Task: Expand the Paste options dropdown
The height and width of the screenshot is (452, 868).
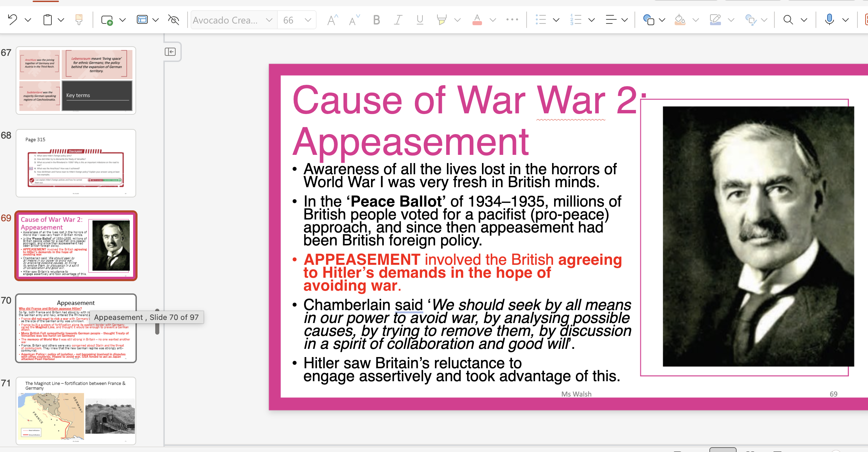Action: coord(61,20)
